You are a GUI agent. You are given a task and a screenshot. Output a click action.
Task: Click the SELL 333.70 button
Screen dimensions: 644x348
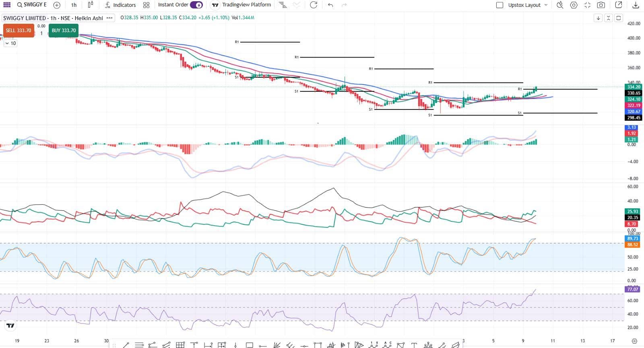pos(18,31)
